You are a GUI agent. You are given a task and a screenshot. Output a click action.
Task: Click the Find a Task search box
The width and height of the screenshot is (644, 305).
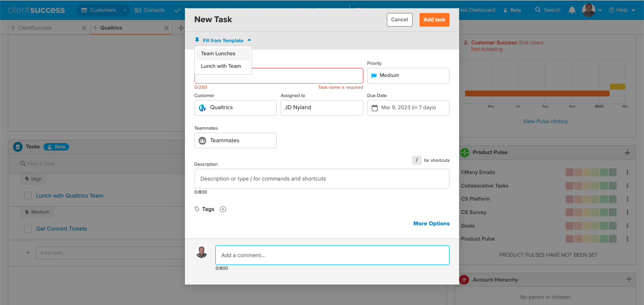point(100,164)
